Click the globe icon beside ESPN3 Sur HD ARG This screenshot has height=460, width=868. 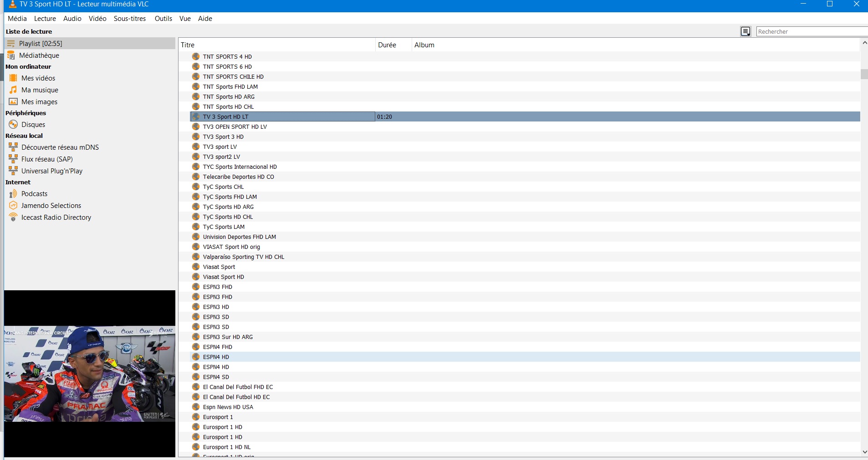point(196,337)
